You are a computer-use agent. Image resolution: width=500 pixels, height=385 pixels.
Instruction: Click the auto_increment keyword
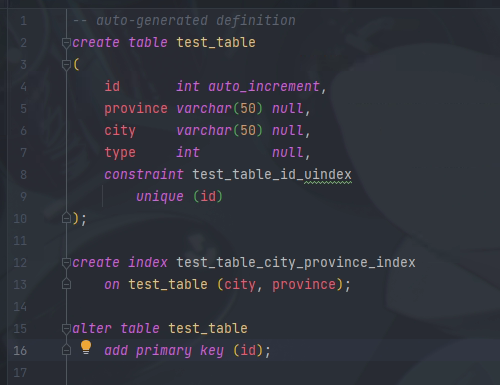click(x=264, y=87)
